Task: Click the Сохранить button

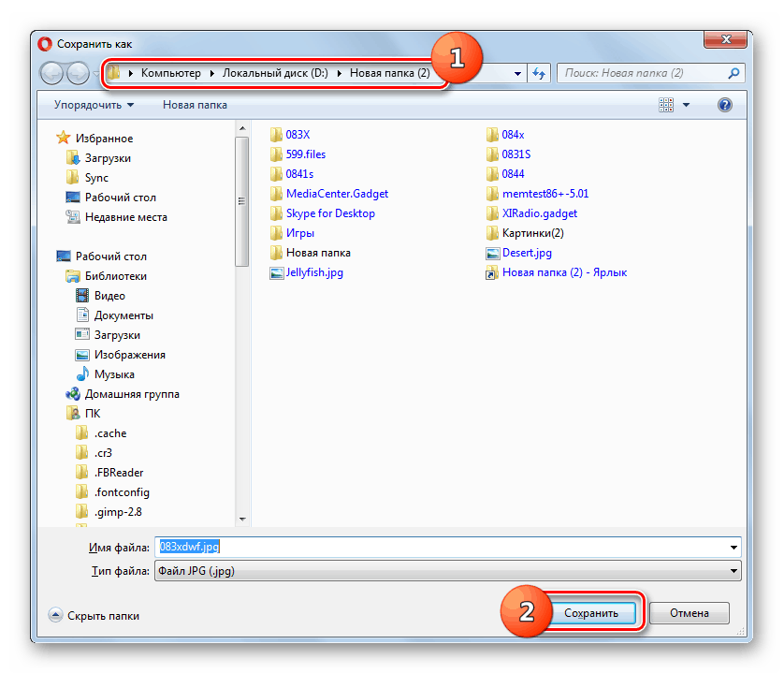Action: [x=591, y=613]
